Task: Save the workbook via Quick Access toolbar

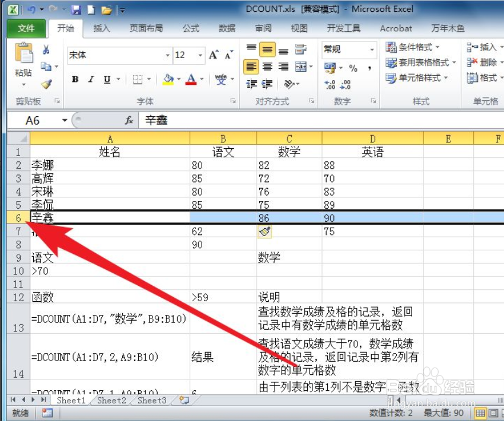Action: (x=76, y=9)
